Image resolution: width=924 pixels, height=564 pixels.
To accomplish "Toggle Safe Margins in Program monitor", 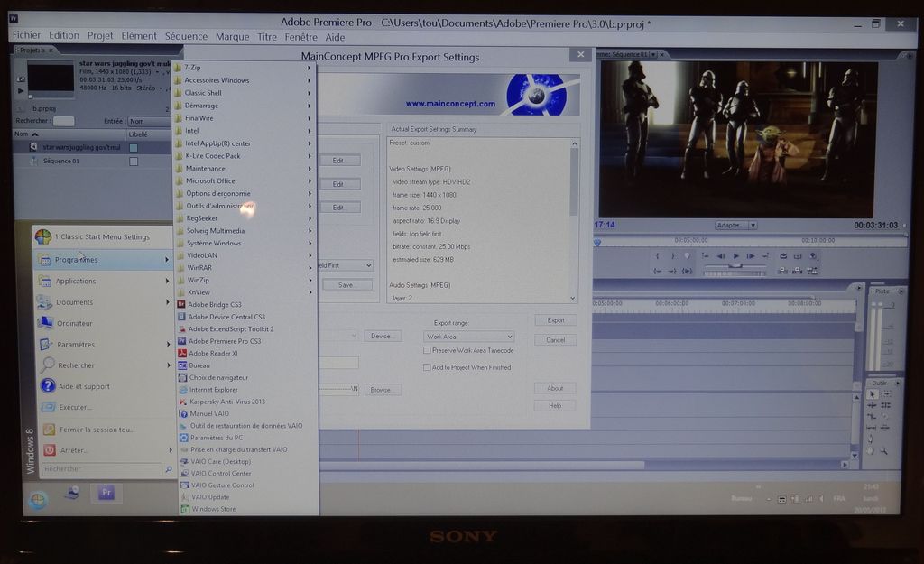I will coord(798,255).
